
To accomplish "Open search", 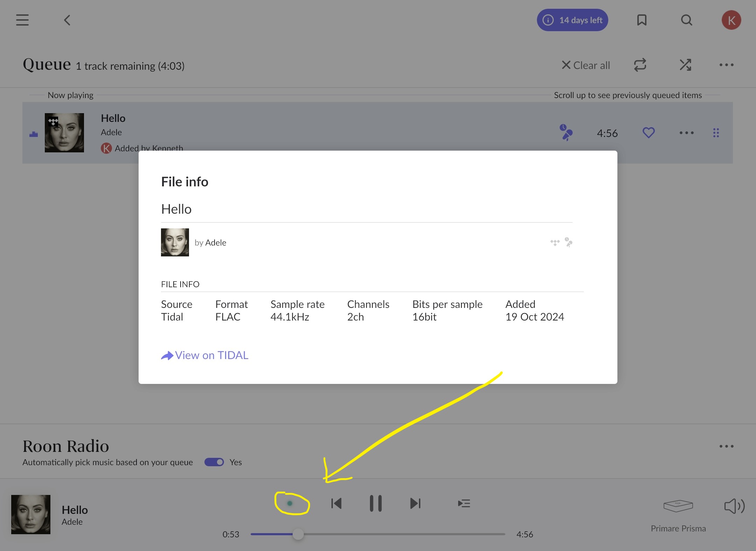I will [x=686, y=20].
